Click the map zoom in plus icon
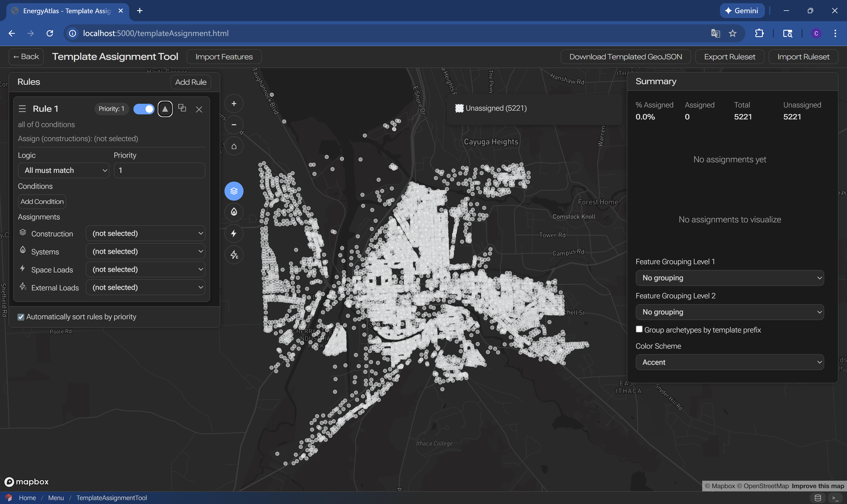Viewport: 847px width, 504px height. (234, 103)
